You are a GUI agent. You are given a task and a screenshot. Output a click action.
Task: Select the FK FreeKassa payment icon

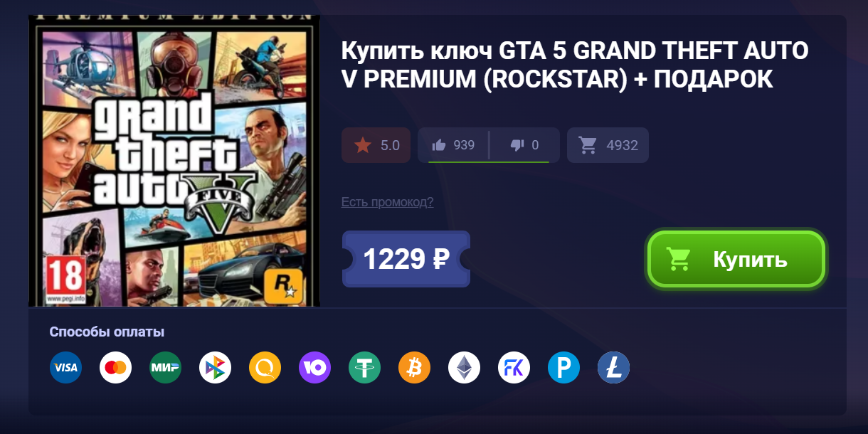pos(514,368)
